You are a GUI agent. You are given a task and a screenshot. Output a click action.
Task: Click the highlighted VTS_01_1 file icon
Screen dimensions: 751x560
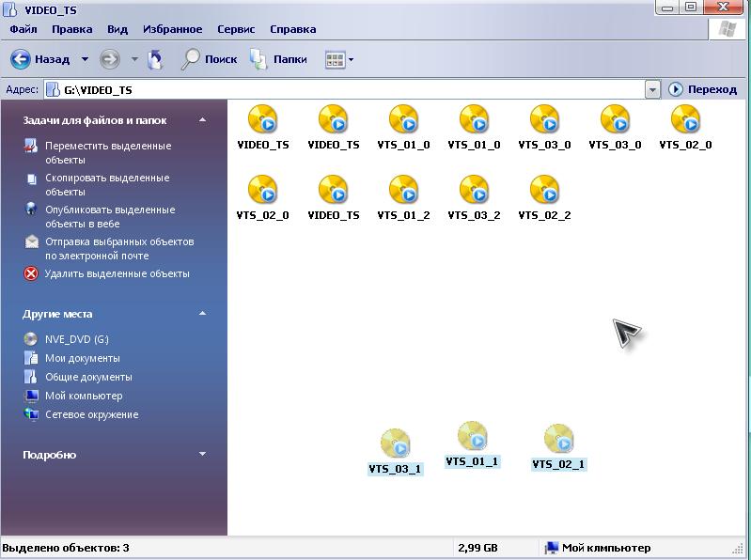pos(472,438)
